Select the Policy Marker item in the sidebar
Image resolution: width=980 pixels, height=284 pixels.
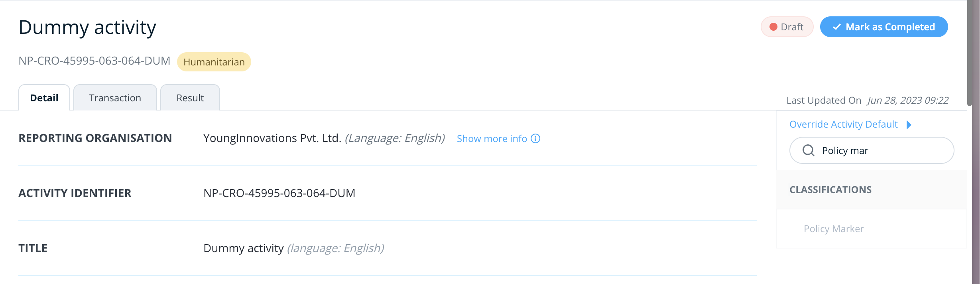(x=834, y=229)
